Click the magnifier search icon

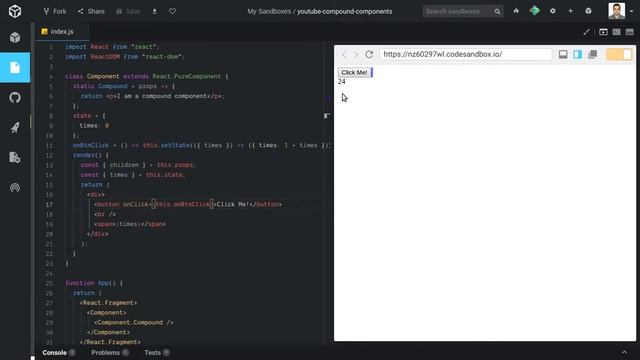tap(497, 11)
